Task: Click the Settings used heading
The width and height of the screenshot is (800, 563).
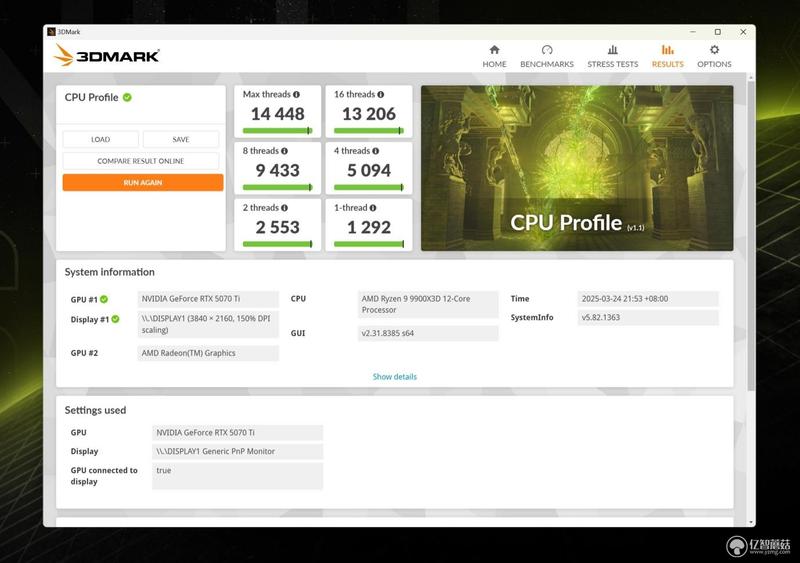Action: pyautogui.click(x=95, y=410)
